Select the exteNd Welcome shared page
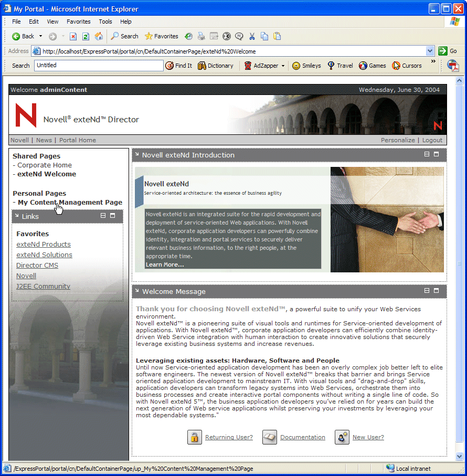The image size is (467, 476). [47, 174]
